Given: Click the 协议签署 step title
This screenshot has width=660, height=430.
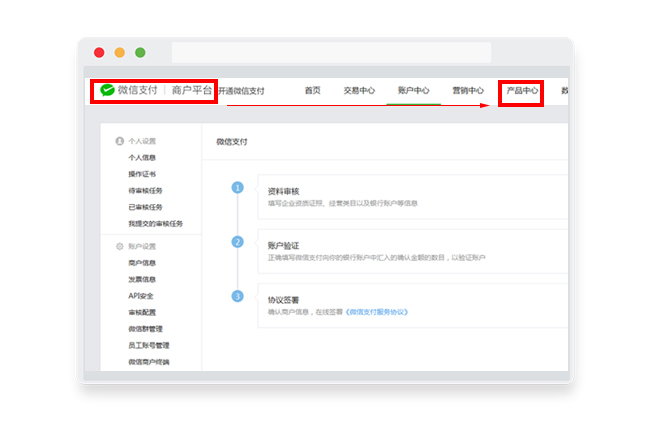Looking at the screenshot, I should pos(284,300).
